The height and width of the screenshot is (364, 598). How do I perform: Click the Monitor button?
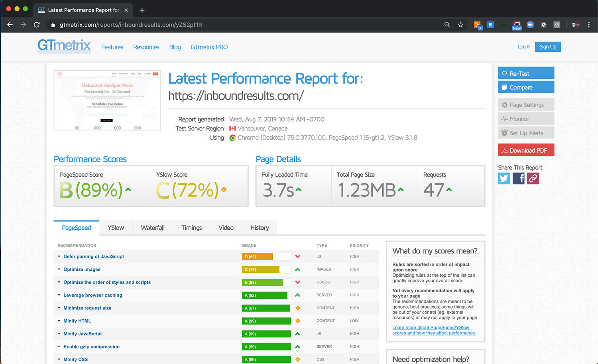(526, 118)
